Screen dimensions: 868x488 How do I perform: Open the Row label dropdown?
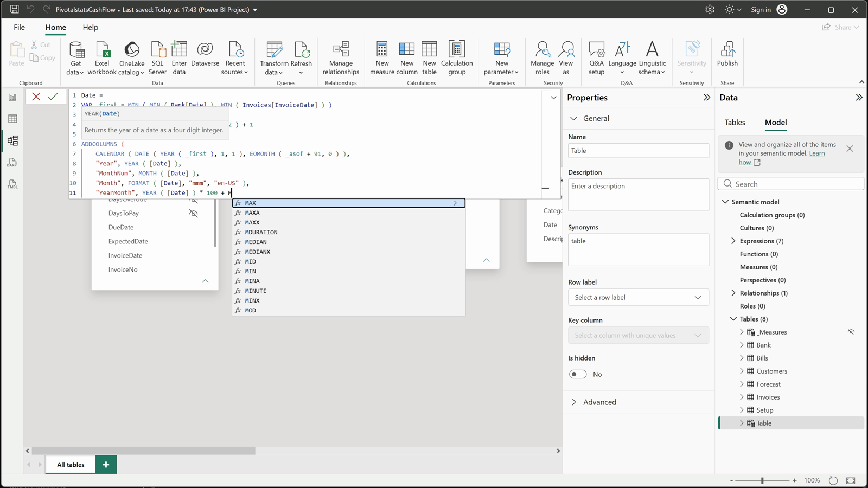[638, 297]
